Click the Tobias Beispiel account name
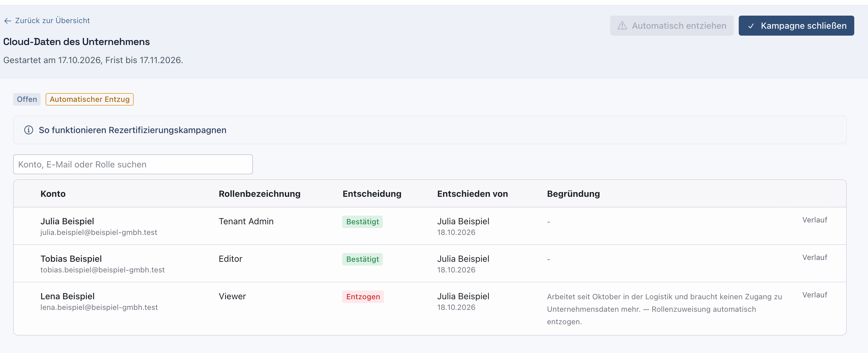The height and width of the screenshot is (353, 868). 71,259
